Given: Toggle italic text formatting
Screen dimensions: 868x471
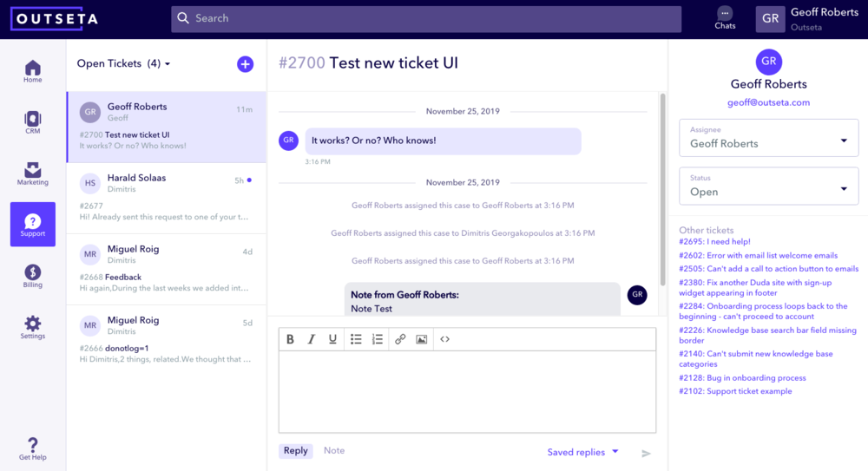Looking at the screenshot, I should (x=312, y=339).
